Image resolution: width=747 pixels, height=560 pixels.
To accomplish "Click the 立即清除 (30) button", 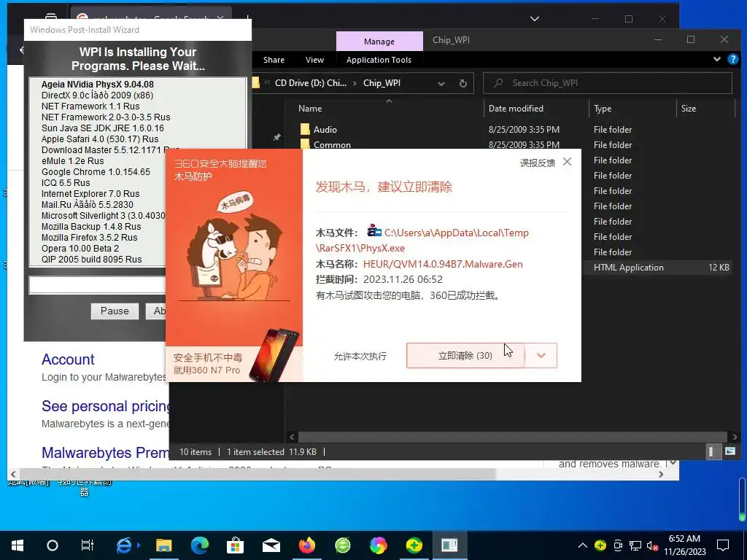I will point(465,355).
